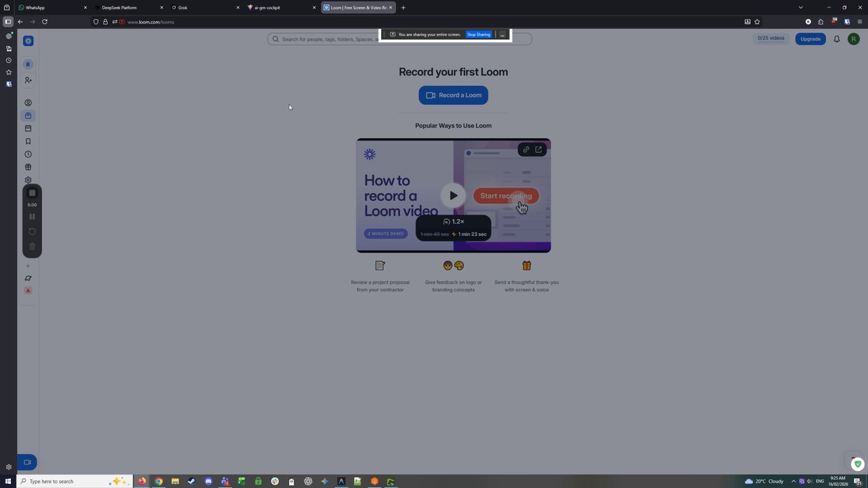This screenshot has height=488, width=868.
Task: Switch to the ai-gm-cockpit tab
Action: (x=281, y=7)
